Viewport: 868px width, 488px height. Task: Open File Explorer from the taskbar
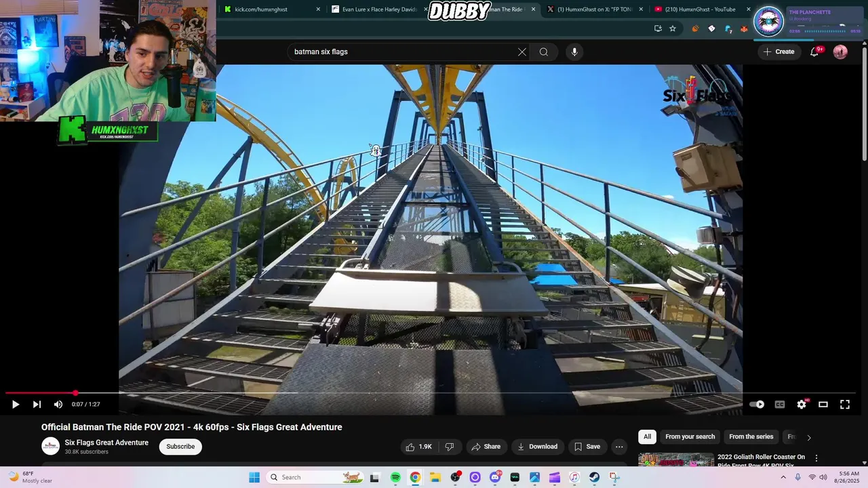pyautogui.click(x=435, y=477)
